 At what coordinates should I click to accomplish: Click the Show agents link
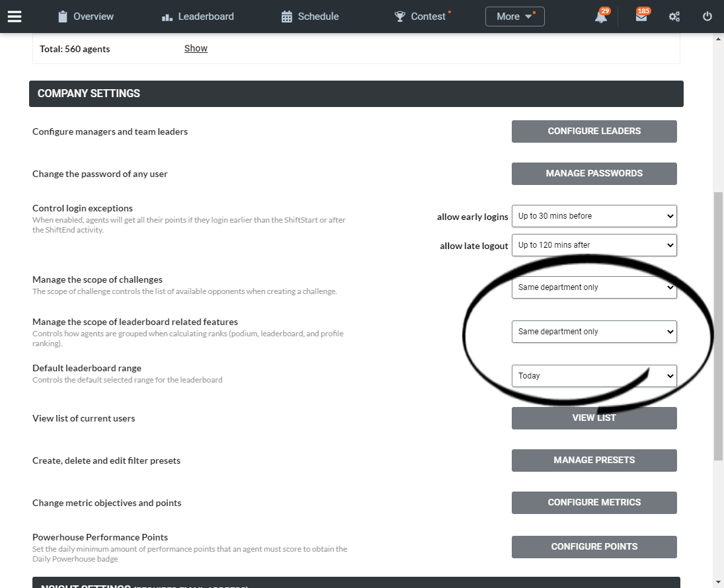pyautogui.click(x=196, y=48)
